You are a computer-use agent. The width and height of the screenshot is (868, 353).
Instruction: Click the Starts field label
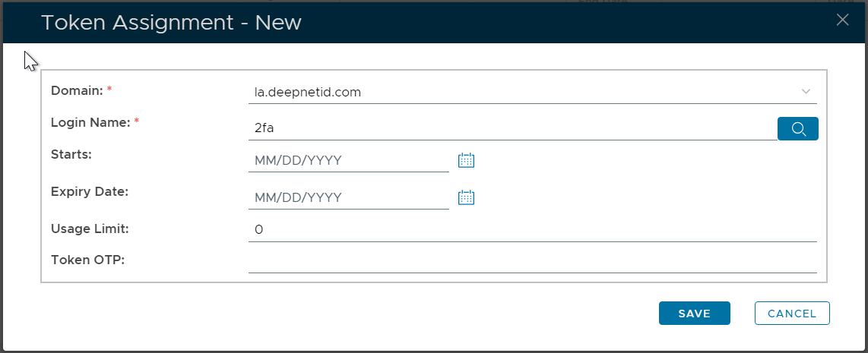71,153
